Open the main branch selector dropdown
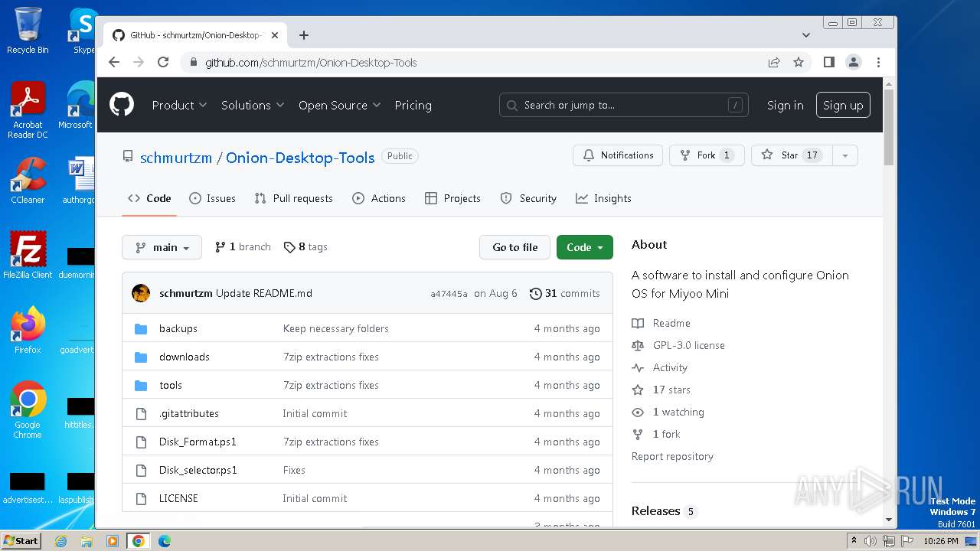The width and height of the screenshot is (980, 551). coord(162,247)
